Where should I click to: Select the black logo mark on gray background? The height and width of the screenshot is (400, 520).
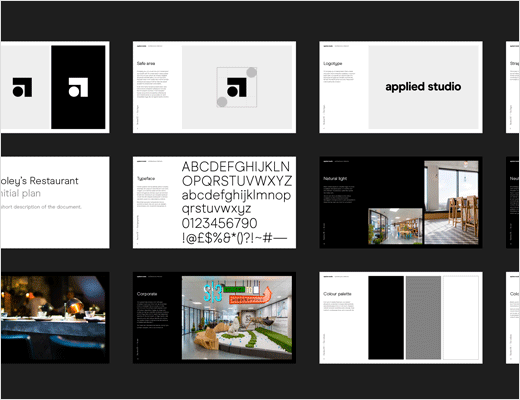click(x=22, y=87)
